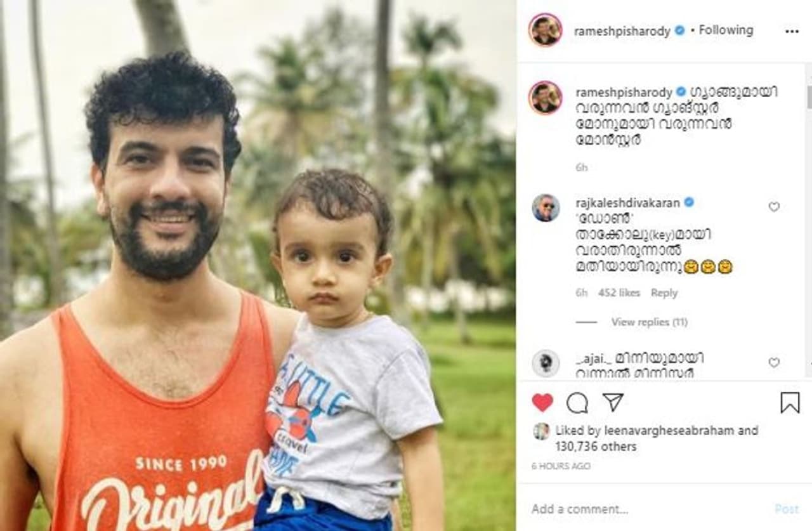The width and height of the screenshot is (812, 531).
Task: Open leenavargheseabraham liker profile
Action: (x=669, y=431)
